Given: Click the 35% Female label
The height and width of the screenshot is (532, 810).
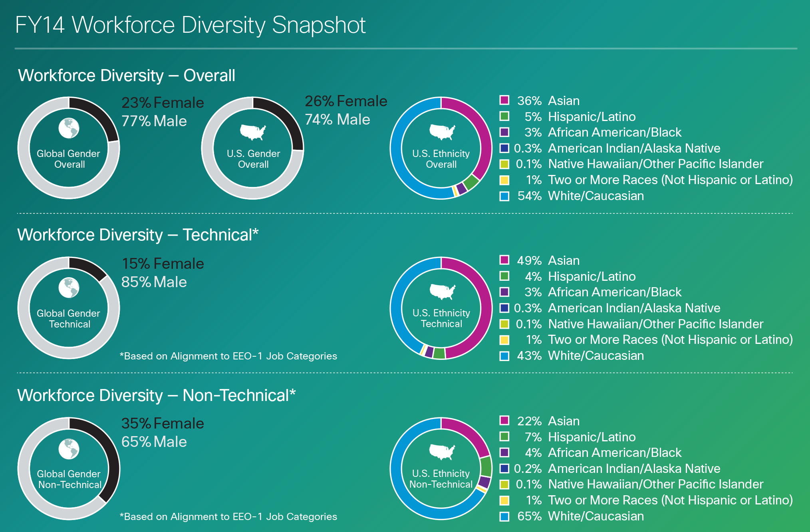Looking at the screenshot, I should click(x=163, y=423).
